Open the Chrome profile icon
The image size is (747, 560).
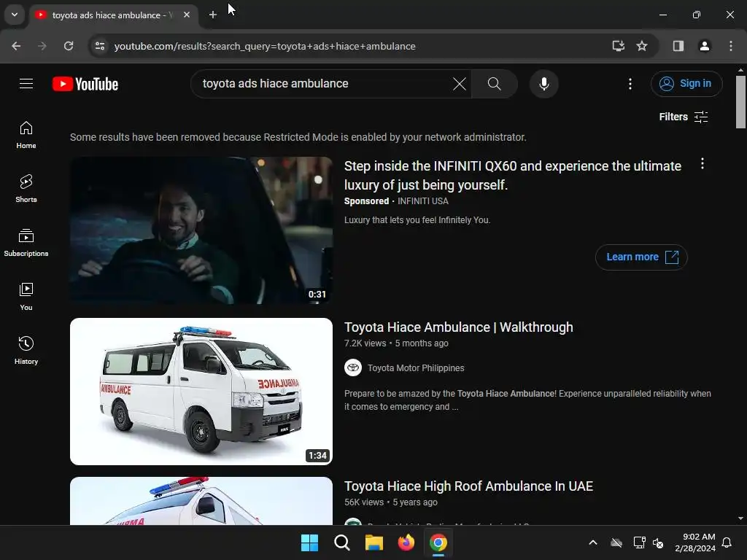click(704, 46)
